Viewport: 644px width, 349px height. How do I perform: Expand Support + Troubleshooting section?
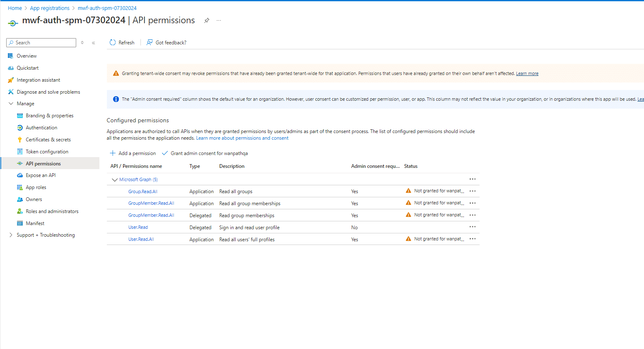pos(11,235)
